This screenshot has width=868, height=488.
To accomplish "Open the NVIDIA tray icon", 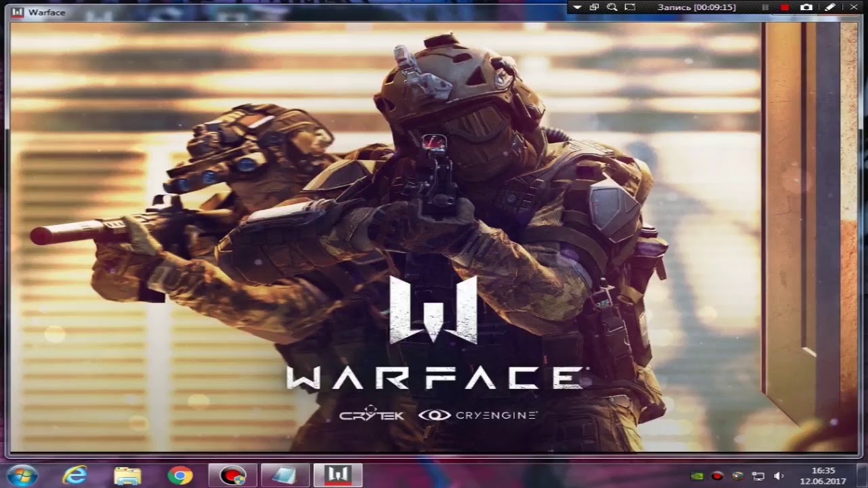I will click(x=696, y=476).
